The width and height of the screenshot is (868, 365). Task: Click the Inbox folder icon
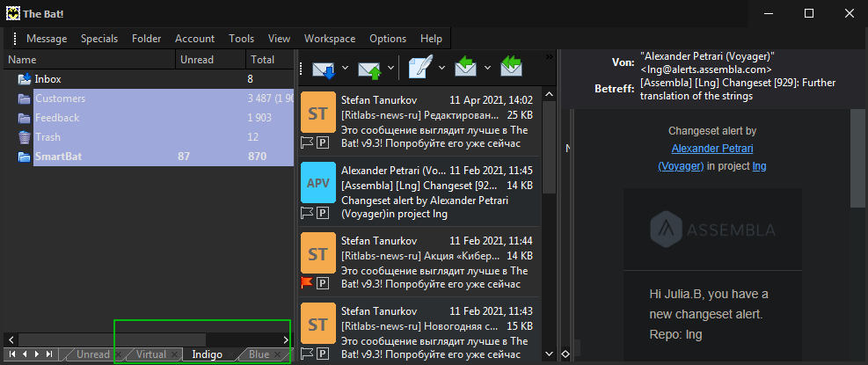[x=25, y=79]
